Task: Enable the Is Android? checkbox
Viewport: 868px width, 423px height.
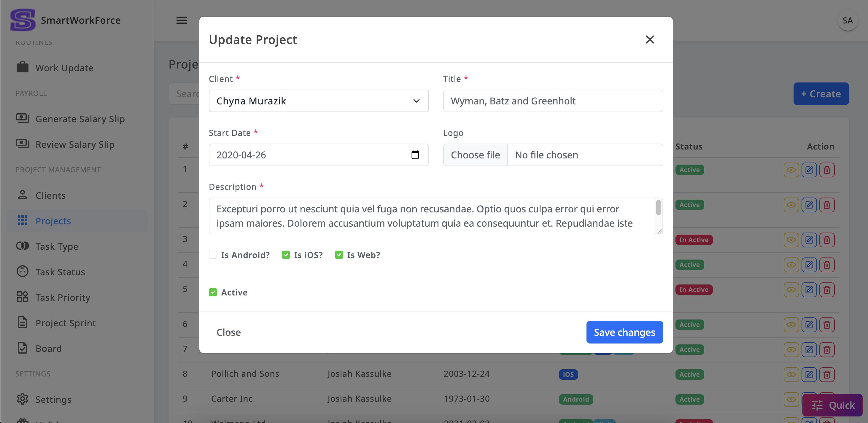Action: click(x=213, y=255)
